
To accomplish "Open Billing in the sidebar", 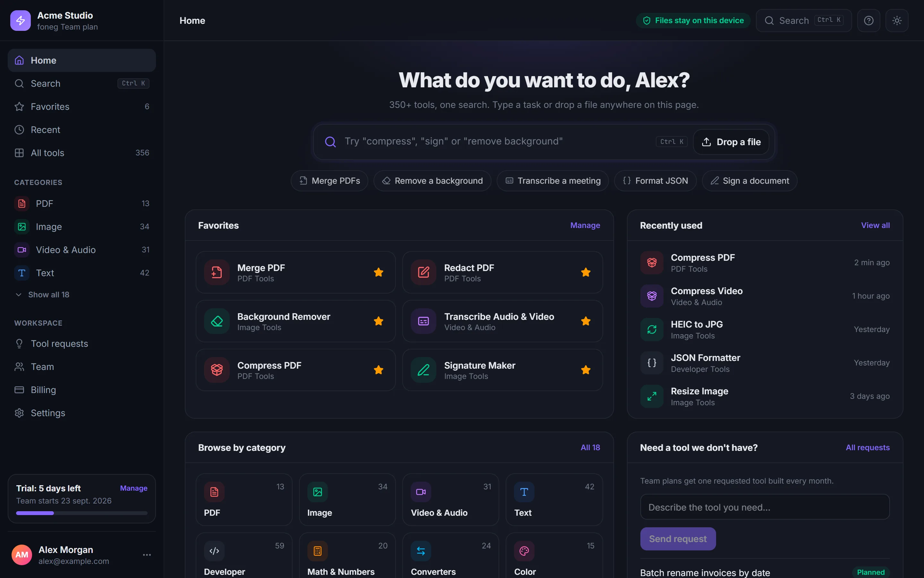I will click(82, 390).
